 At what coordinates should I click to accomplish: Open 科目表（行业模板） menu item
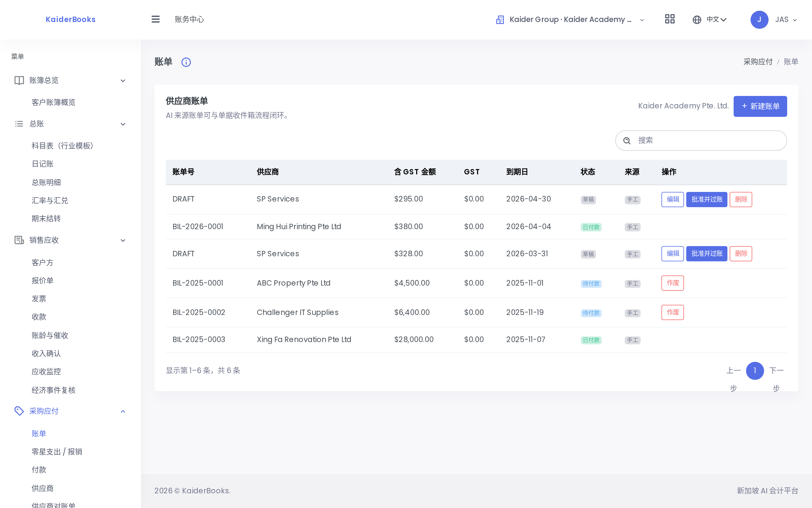point(63,146)
